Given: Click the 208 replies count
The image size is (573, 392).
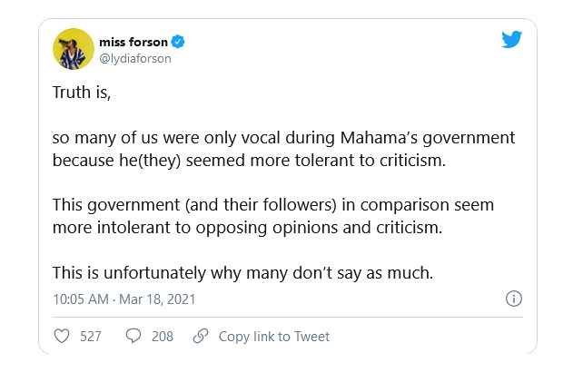Looking at the screenshot, I should coord(163,336).
